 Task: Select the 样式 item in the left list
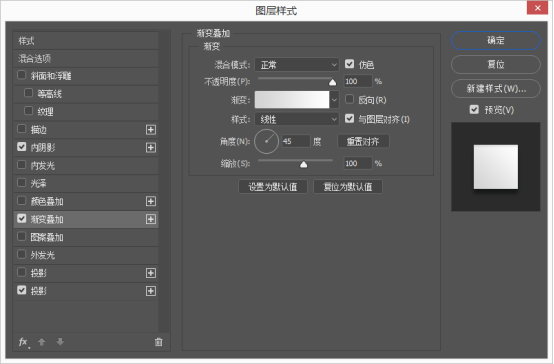tap(86, 41)
